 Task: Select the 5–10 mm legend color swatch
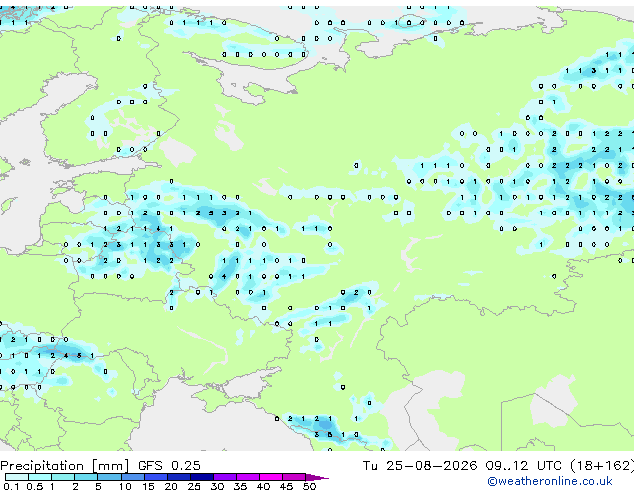coord(109,477)
